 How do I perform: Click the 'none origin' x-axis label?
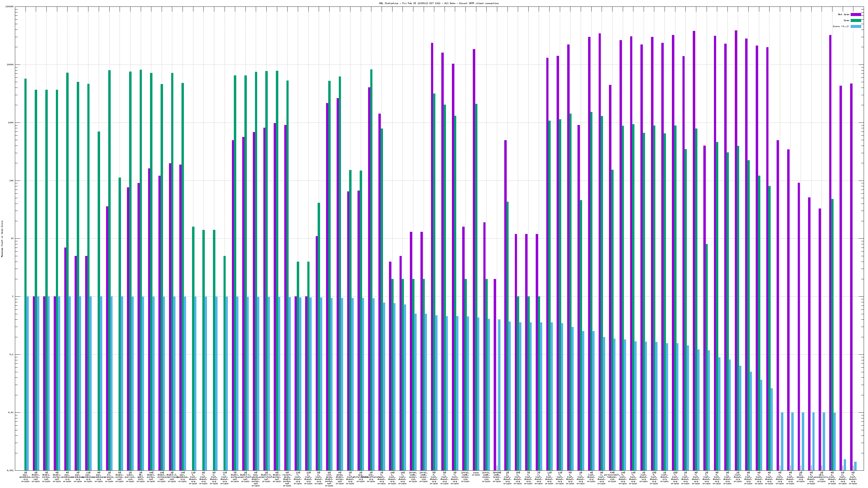pos(476,474)
